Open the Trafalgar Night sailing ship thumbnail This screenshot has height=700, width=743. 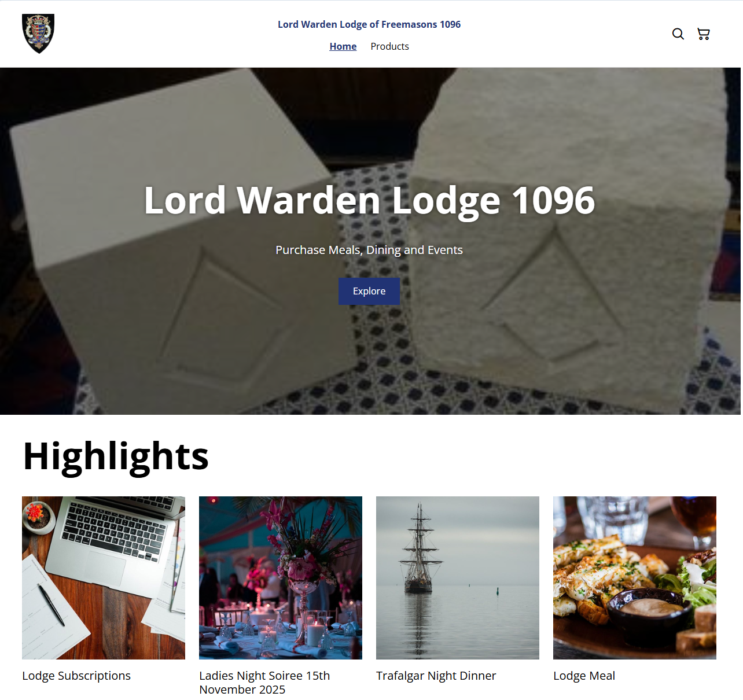(458, 578)
